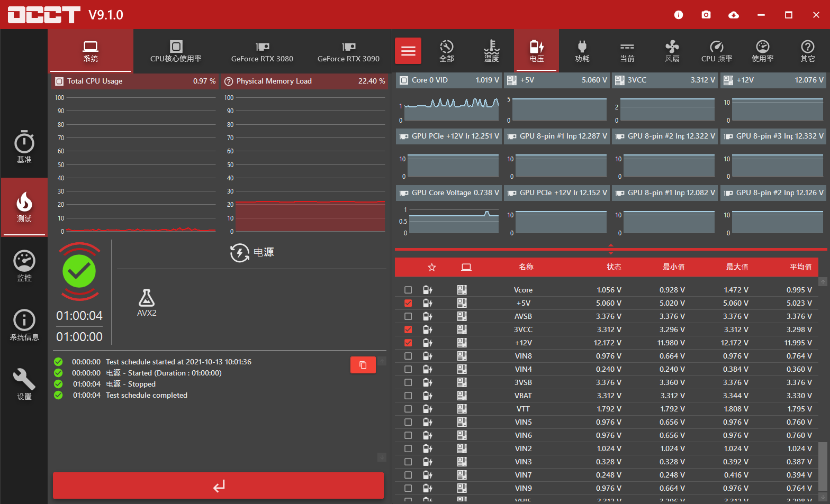Image resolution: width=830 pixels, height=504 pixels.
Task: Click the red copy log button
Action: pyautogui.click(x=363, y=365)
